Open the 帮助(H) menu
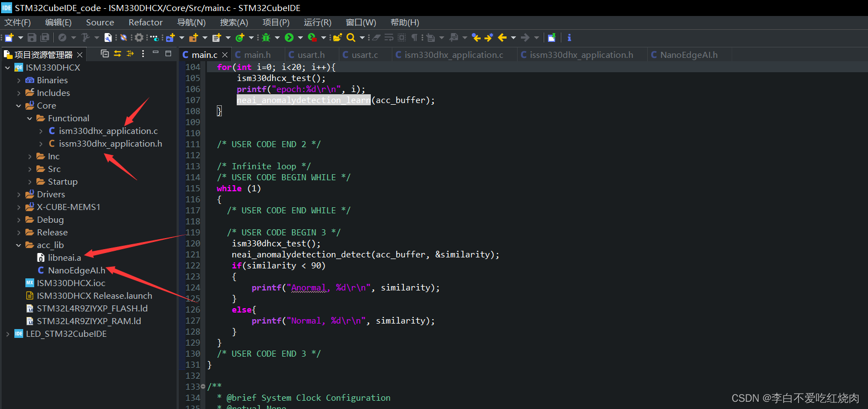 [x=404, y=23]
